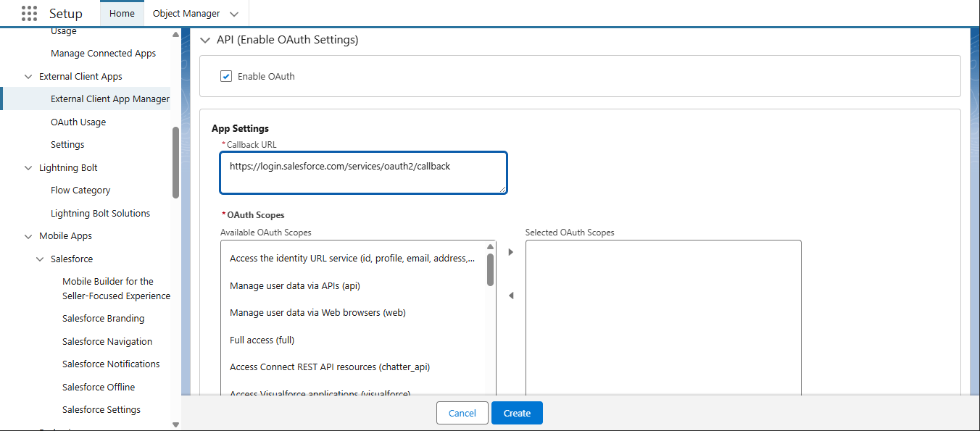Open Lightning Bolt Solutions item

pyautogui.click(x=100, y=214)
